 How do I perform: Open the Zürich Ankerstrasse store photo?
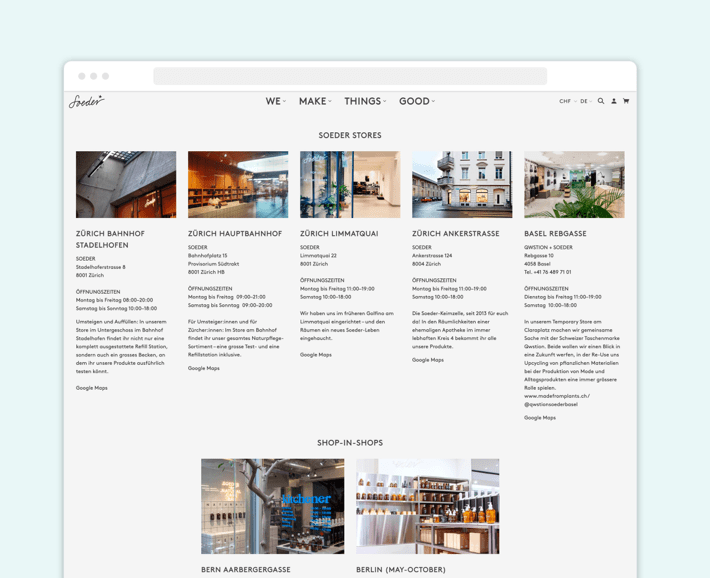coord(462,184)
